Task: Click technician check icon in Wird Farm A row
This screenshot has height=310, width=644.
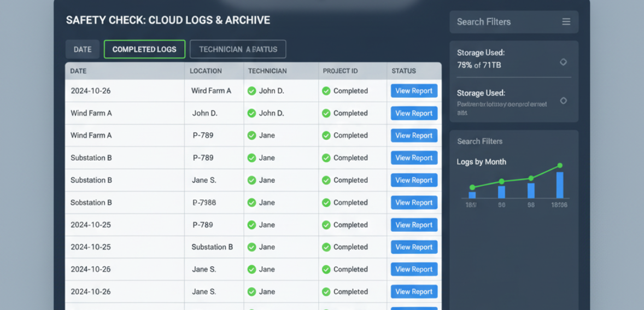Action: (251, 91)
